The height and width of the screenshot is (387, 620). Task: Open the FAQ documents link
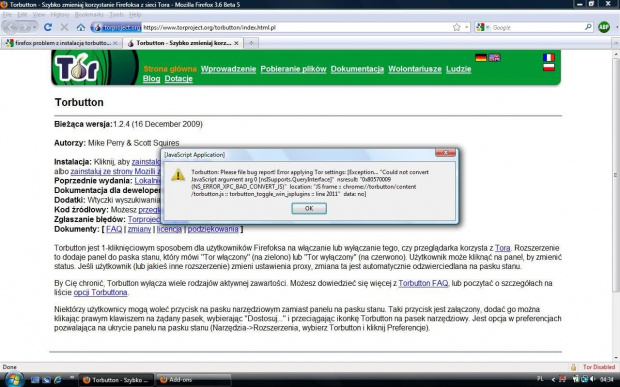tap(114, 229)
